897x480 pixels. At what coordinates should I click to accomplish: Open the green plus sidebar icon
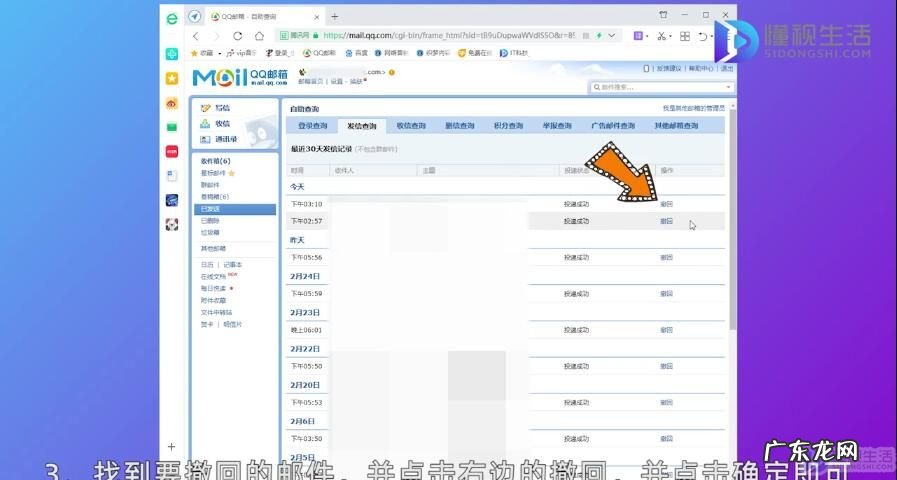pyautogui.click(x=172, y=54)
